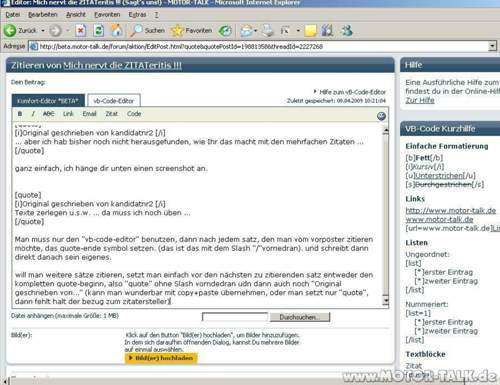The width and height of the screenshot is (500, 385).
Task: Click the file attachment path field
Action: (x=235, y=317)
